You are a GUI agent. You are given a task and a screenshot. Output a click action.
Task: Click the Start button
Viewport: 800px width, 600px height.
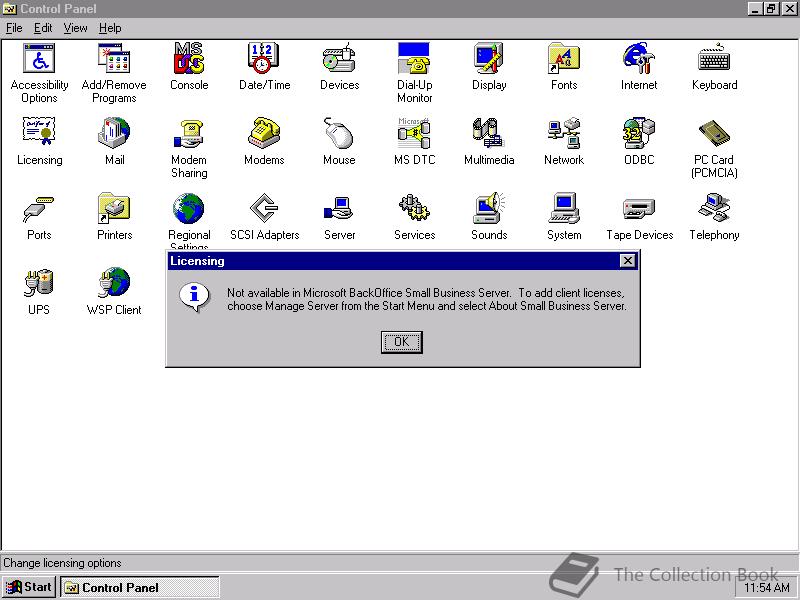[x=29, y=587]
